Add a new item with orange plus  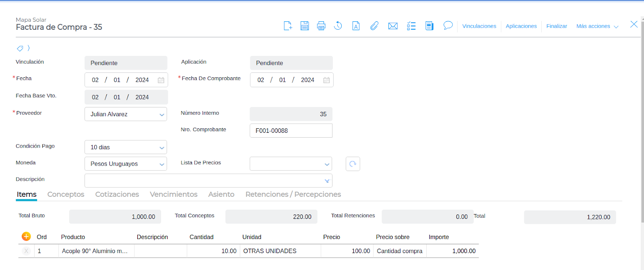(x=26, y=237)
